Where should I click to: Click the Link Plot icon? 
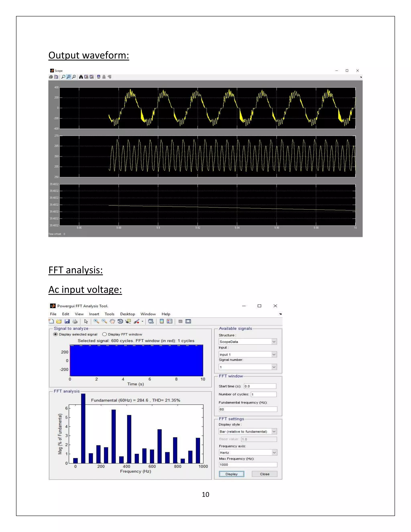coord(151,321)
